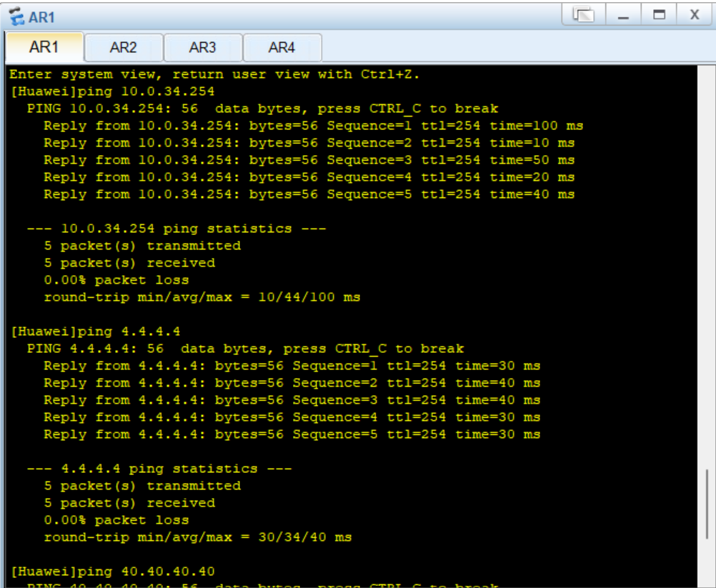Click the '[Huawei]ping 4.4.4.4' command line
The height and width of the screenshot is (588, 716).
pyautogui.click(x=96, y=332)
